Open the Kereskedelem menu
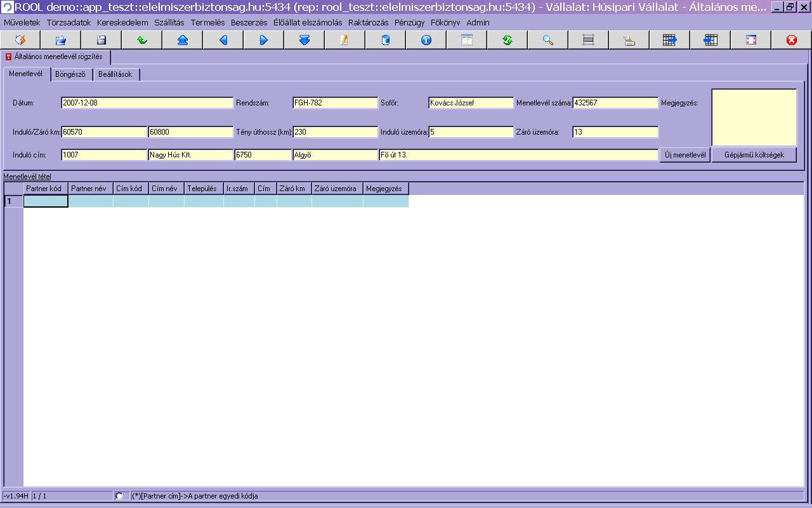This screenshot has width=812, height=508. click(x=122, y=22)
